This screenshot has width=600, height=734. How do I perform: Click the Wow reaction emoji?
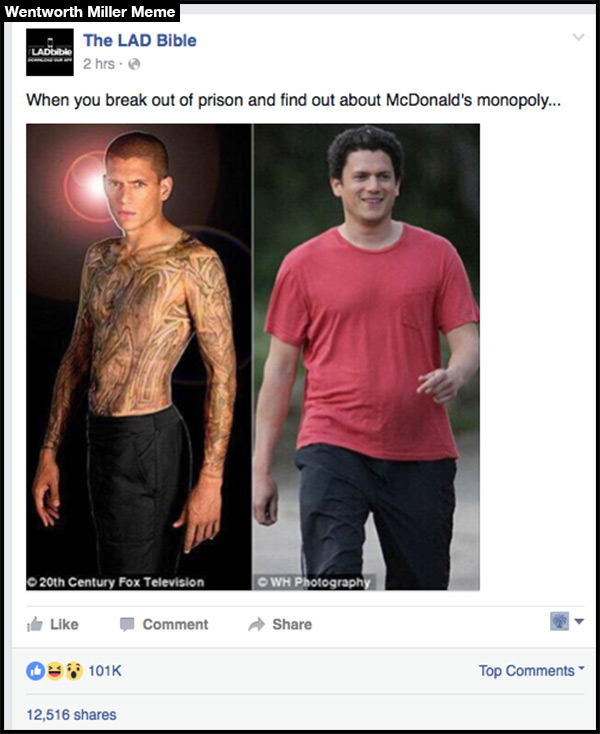click(73, 671)
